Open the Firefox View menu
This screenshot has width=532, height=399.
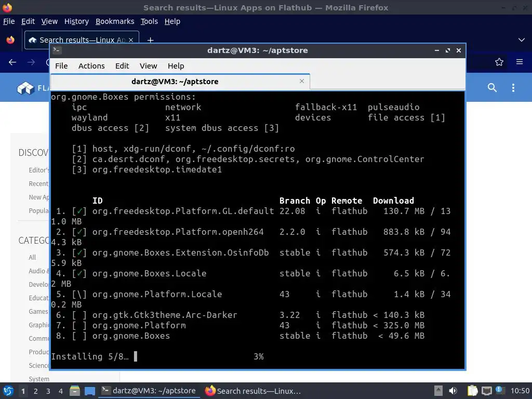pyautogui.click(x=49, y=21)
